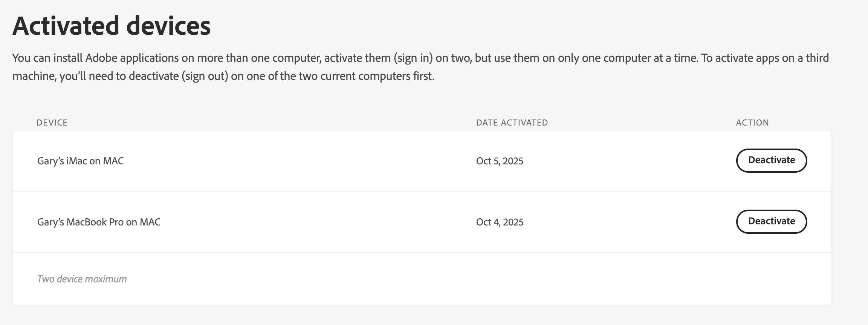Click the DATE ACTIVATED column header
This screenshot has width=868, height=325.
(x=512, y=123)
